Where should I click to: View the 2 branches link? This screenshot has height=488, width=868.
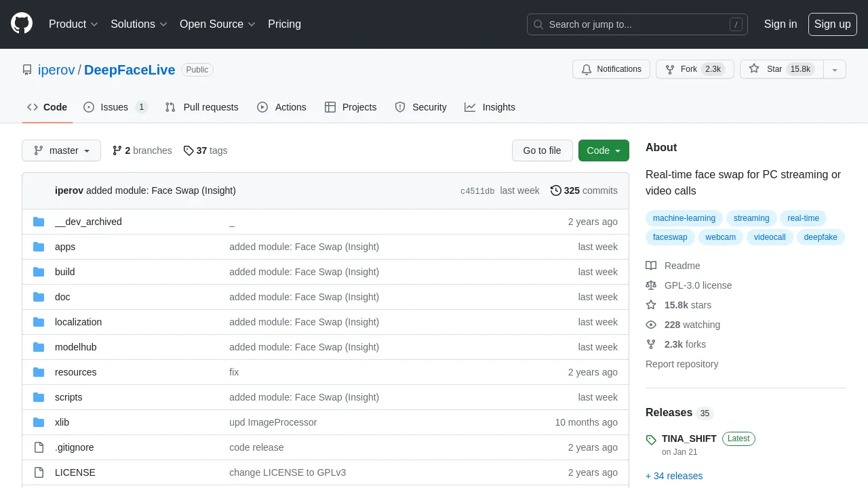click(142, 150)
